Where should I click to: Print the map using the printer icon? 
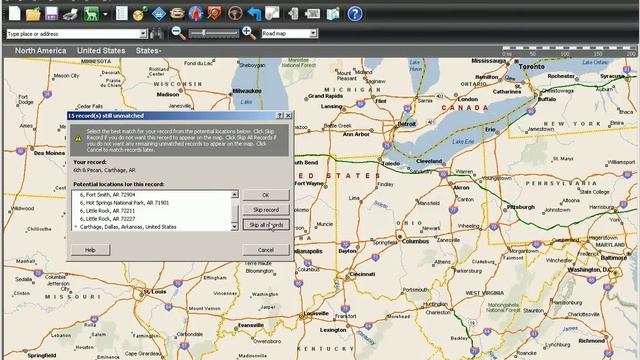click(x=71, y=14)
